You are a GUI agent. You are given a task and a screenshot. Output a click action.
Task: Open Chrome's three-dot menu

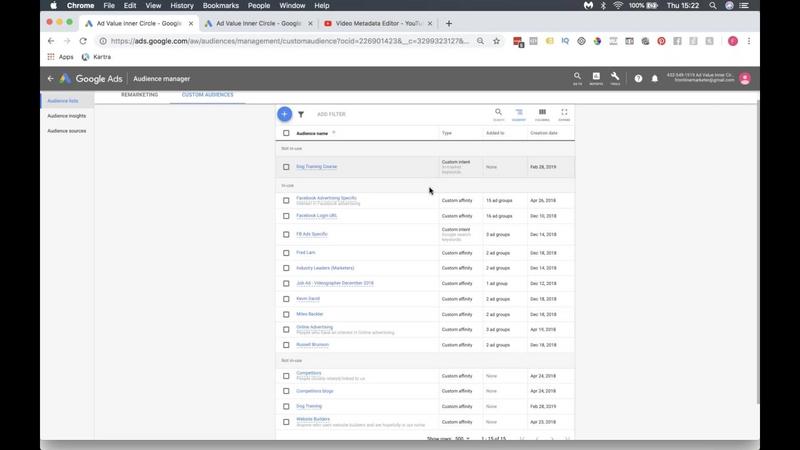tap(749, 41)
